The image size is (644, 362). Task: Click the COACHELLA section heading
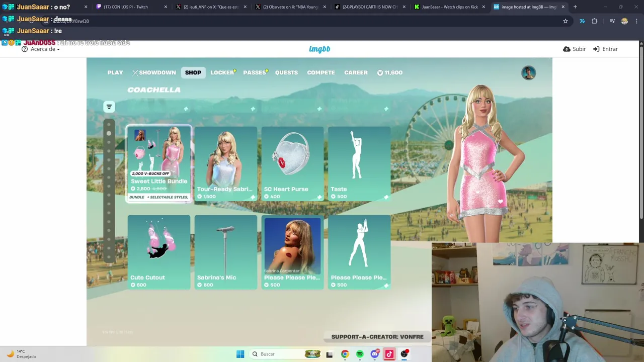[154, 89]
